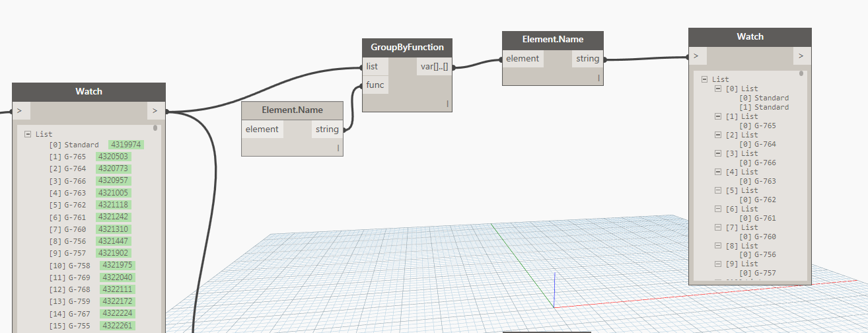The image size is (868, 333).
Task: Click element input port of upper Element.Name node
Action: [523, 59]
